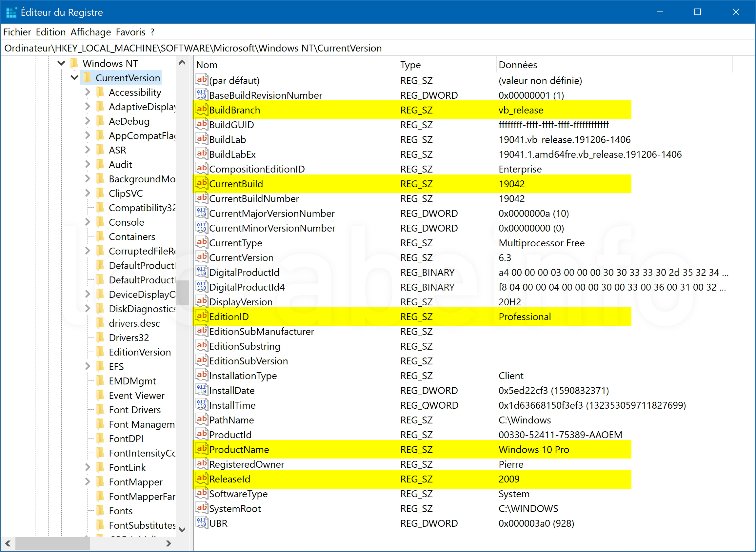This screenshot has height=552, width=756.
Task: Click the BaseBuildRevisionNumber DWORD icon
Action: (202, 95)
